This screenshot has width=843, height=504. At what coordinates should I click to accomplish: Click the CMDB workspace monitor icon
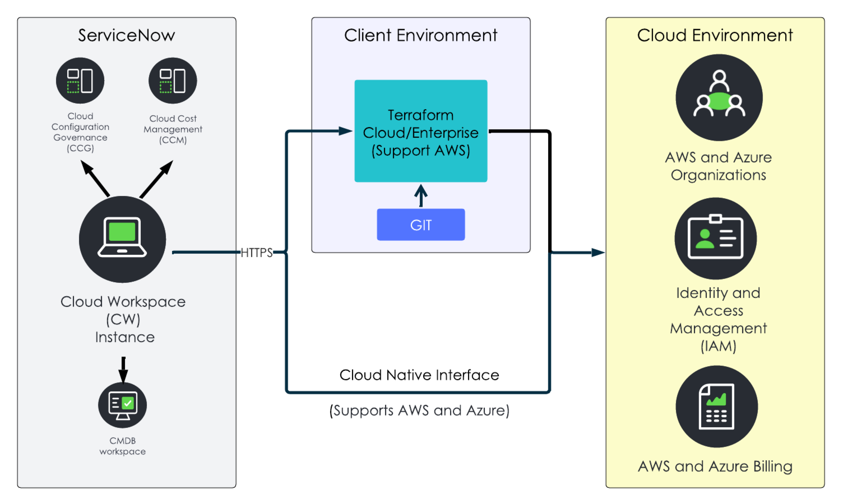(x=122, y=405)
